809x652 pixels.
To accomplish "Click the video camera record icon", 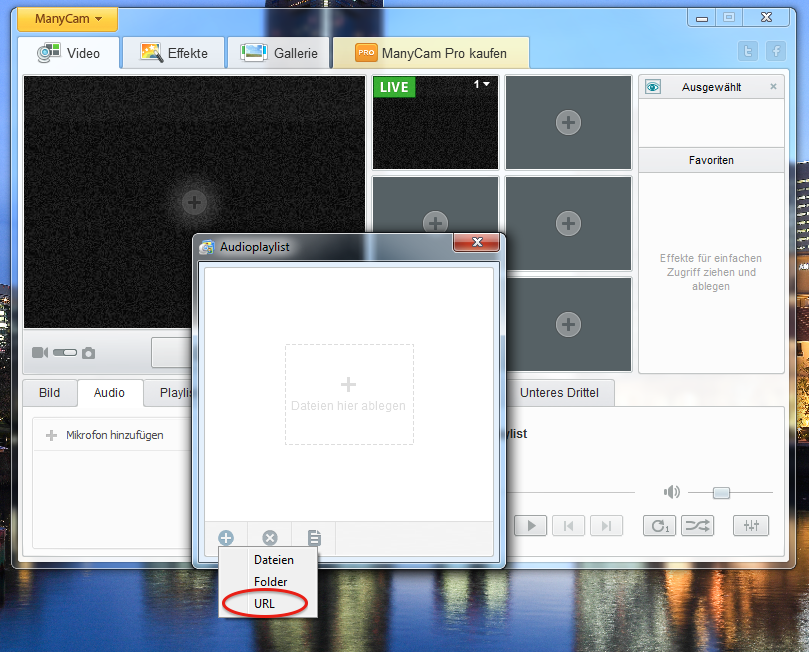I will 40,353.
